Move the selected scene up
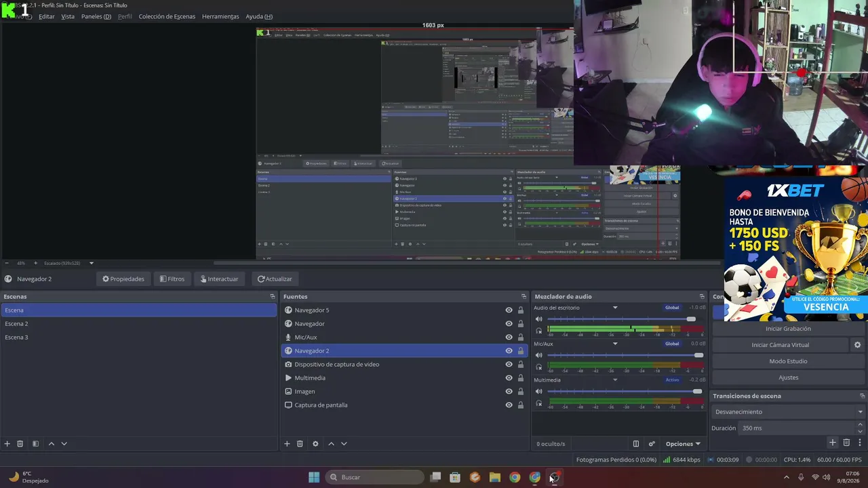 click(51, 444)
